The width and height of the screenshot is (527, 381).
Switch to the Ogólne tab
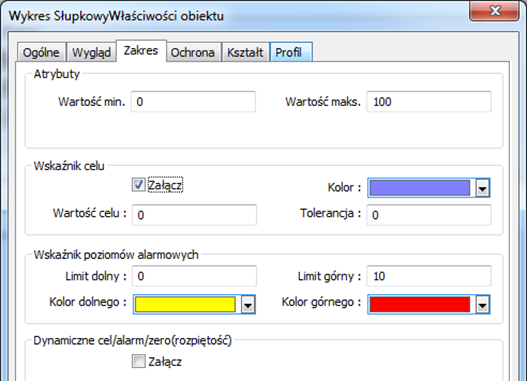pos(41,52)
